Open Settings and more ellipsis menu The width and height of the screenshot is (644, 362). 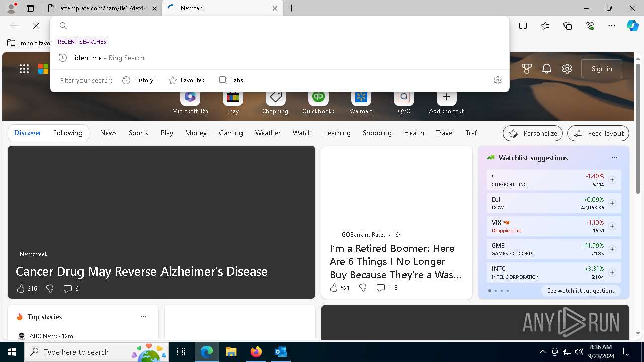(612, 26)
